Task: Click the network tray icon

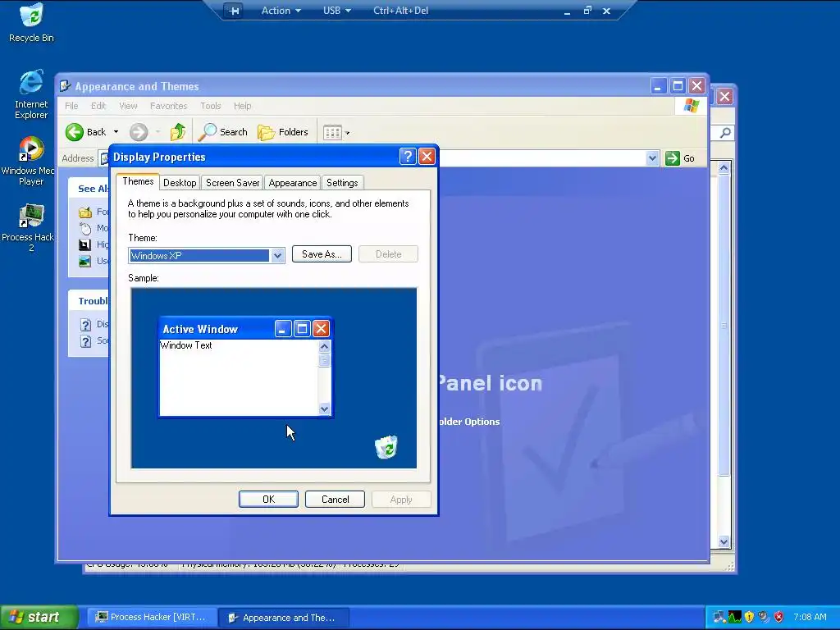Action: [x=719, y=617]
